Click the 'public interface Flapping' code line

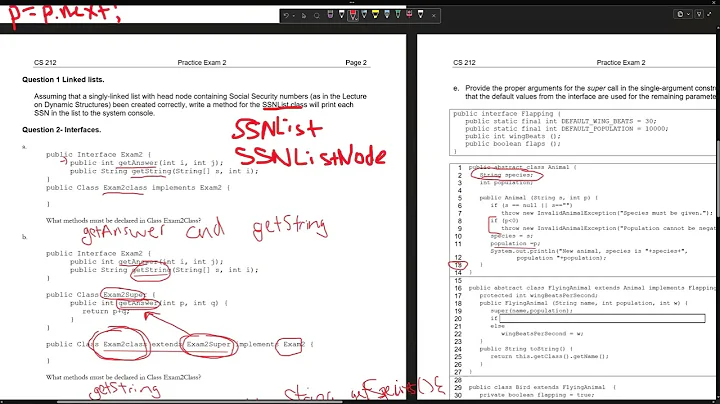click(x=507, y=113)
